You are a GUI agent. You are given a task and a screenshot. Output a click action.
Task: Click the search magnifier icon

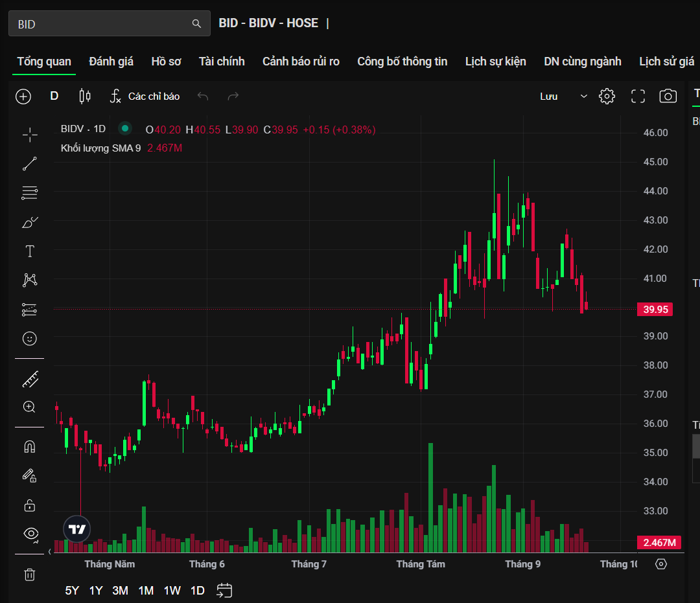[x=196, y=23]
